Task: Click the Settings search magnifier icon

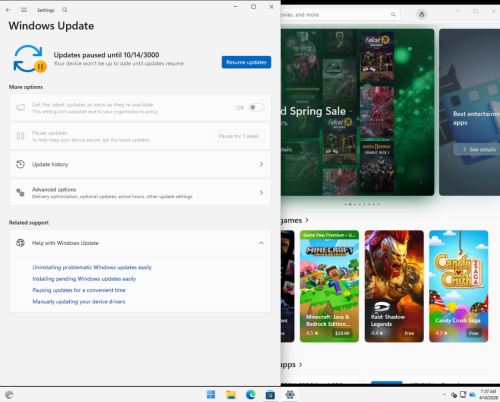Action: [65, 10]
